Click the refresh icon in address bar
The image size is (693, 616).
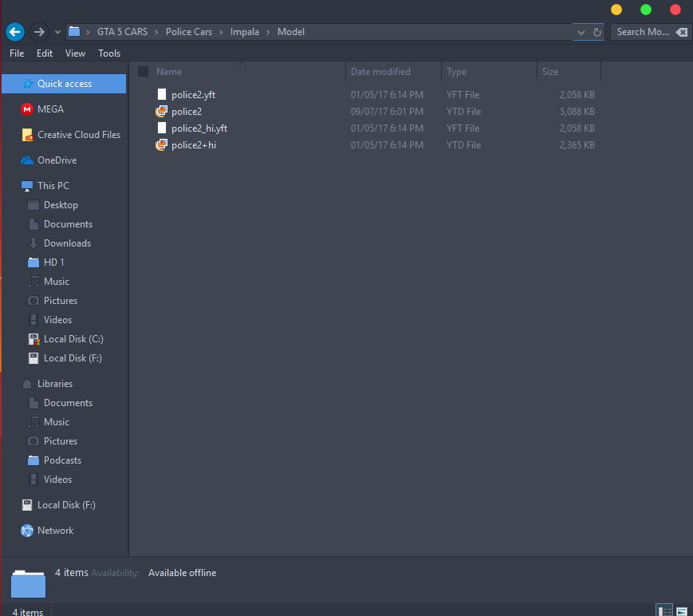click(x=597, y=32)
